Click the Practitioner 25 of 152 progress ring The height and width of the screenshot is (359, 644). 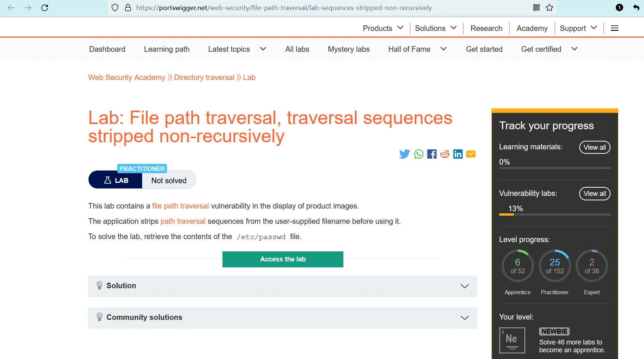(x=555, y=266)
